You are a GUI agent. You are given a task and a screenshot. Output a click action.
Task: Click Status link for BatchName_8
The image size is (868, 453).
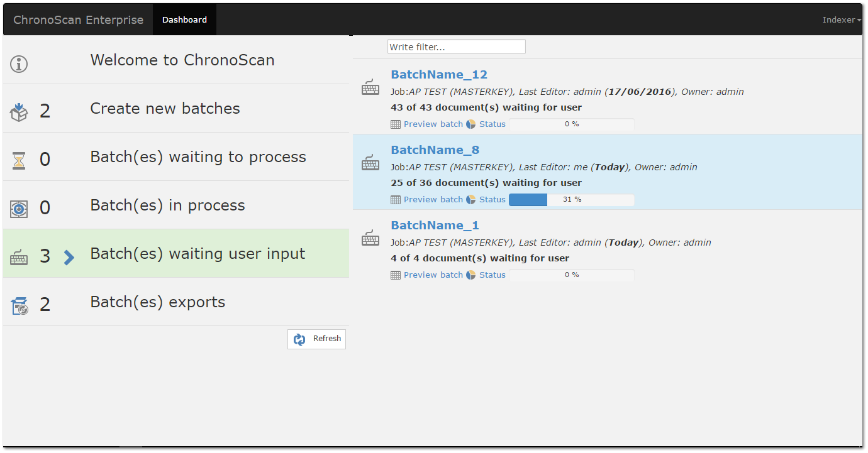coord(492,200)
